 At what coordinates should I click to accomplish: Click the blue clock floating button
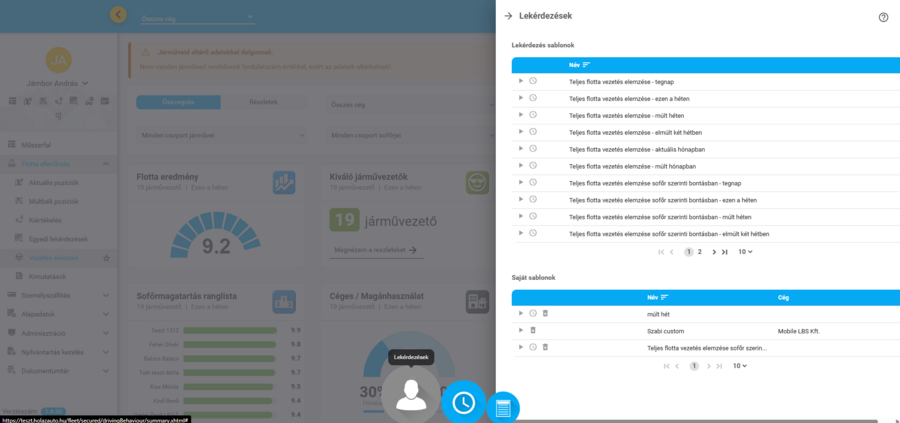point(464,403)
